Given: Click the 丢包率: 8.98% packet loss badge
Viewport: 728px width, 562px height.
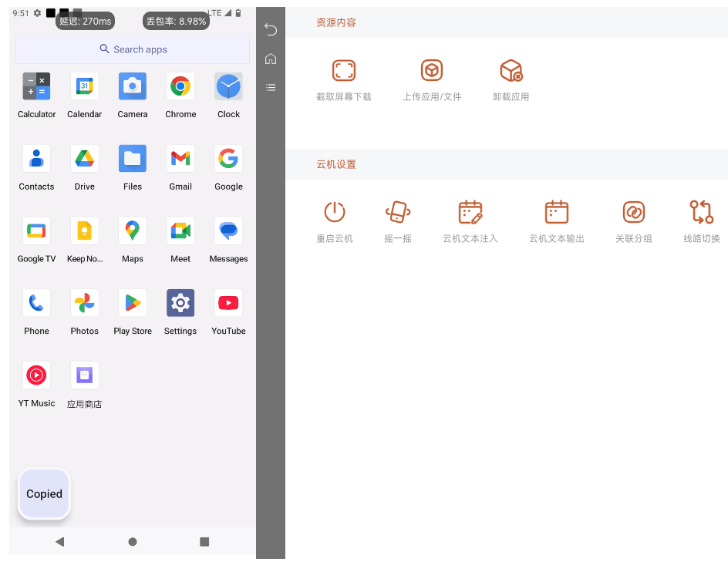Looking at the screenshot, I should (176, 21).
